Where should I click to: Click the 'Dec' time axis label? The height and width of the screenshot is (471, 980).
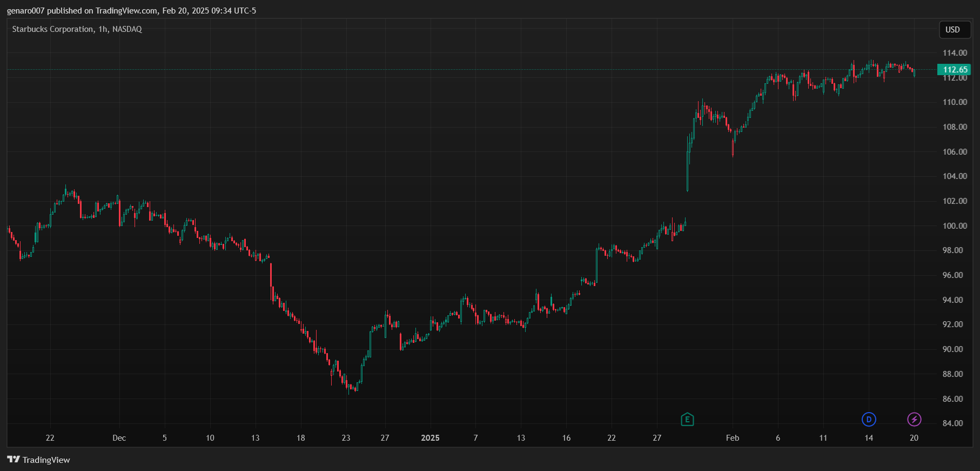point(119,437)
